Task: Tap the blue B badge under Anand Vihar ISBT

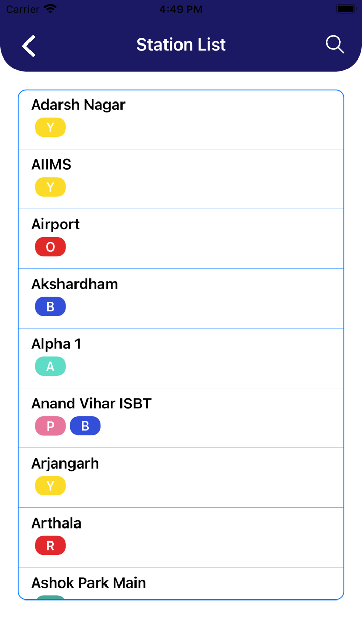Action: 85,426
